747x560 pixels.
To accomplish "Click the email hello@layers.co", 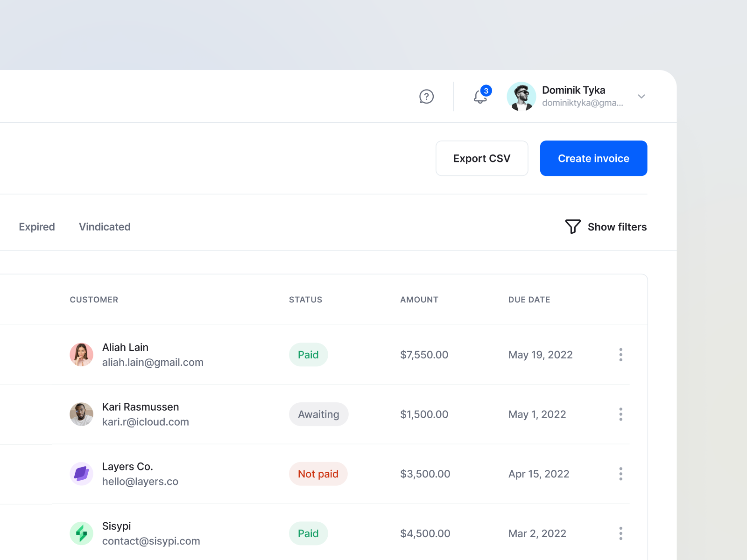I will [140, 482].
